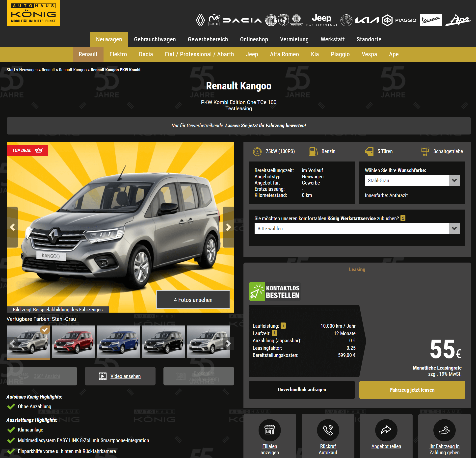This screenshot has width=476, height=458.
Task: Click the Filialen anzeigen shop icon
Action: pos(270,430)
